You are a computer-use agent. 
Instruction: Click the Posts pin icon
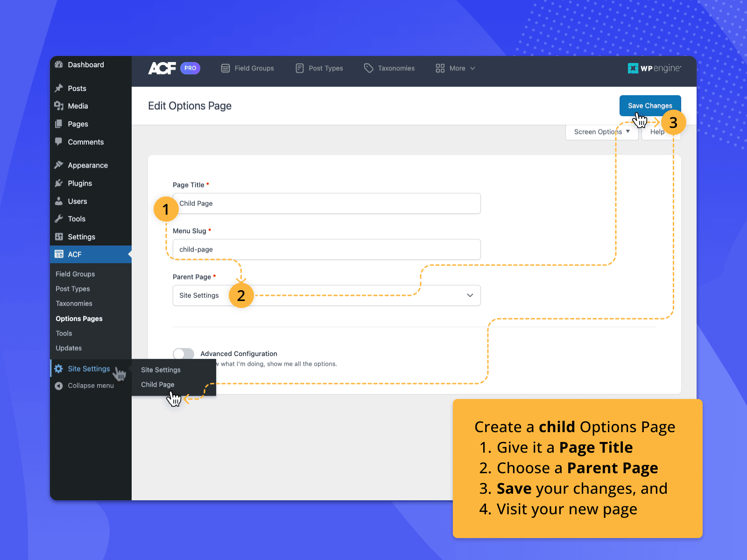click(x=59, y=88)
